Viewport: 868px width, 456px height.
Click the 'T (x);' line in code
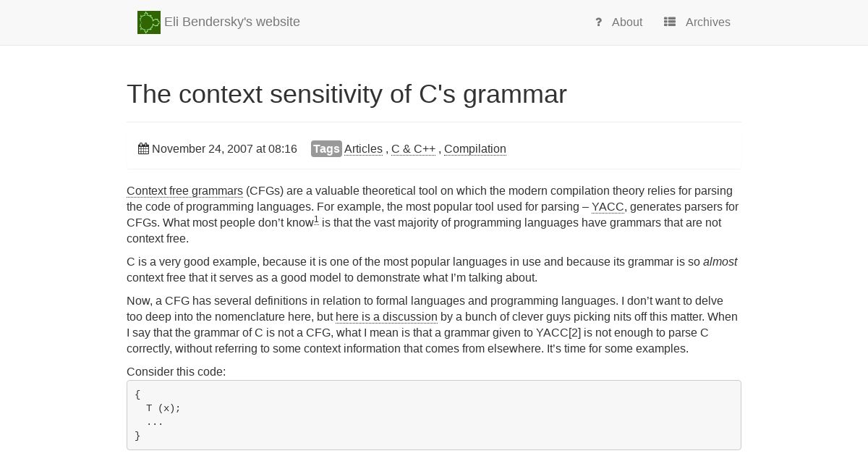[x=163, y=408]
